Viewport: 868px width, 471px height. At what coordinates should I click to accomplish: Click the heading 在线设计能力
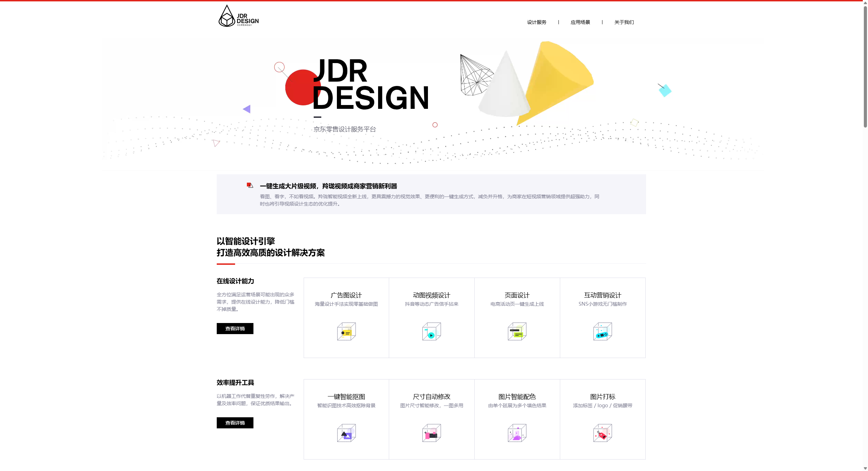click(235, 281)
